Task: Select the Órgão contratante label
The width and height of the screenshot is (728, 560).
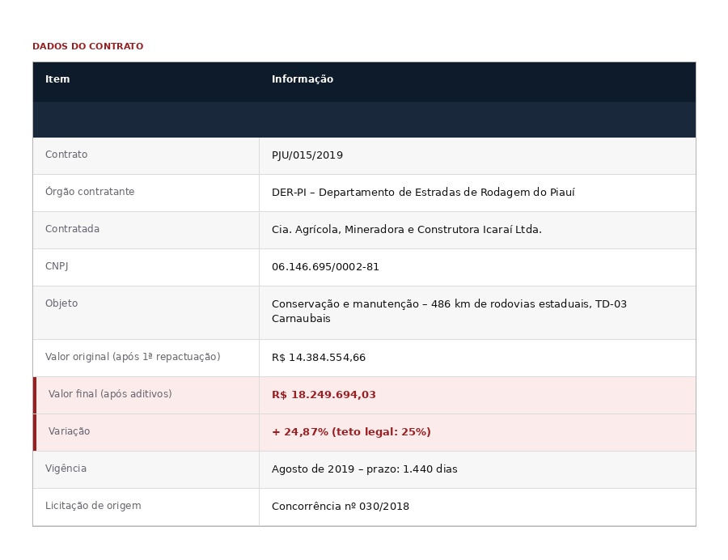Action: point(90,191)
